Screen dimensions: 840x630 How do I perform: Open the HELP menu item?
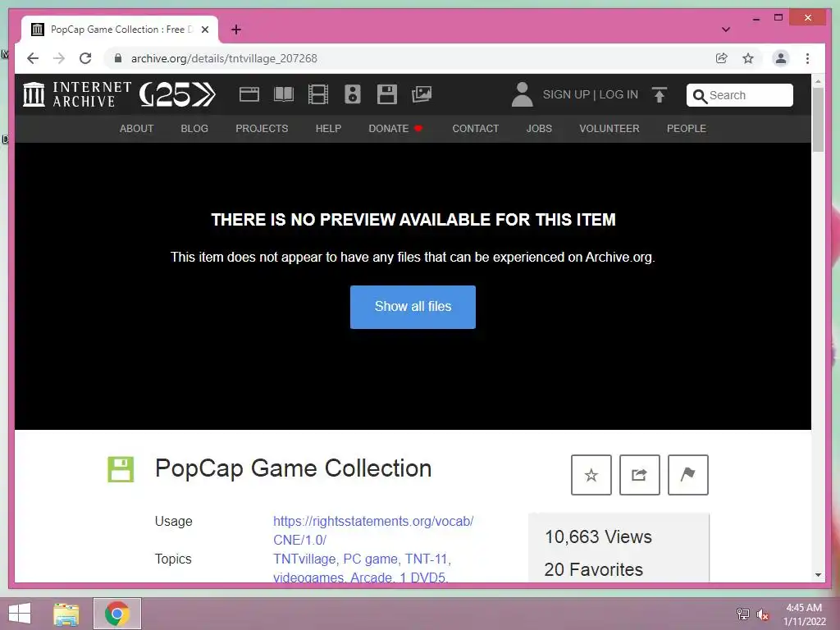[x=328, y=129]
